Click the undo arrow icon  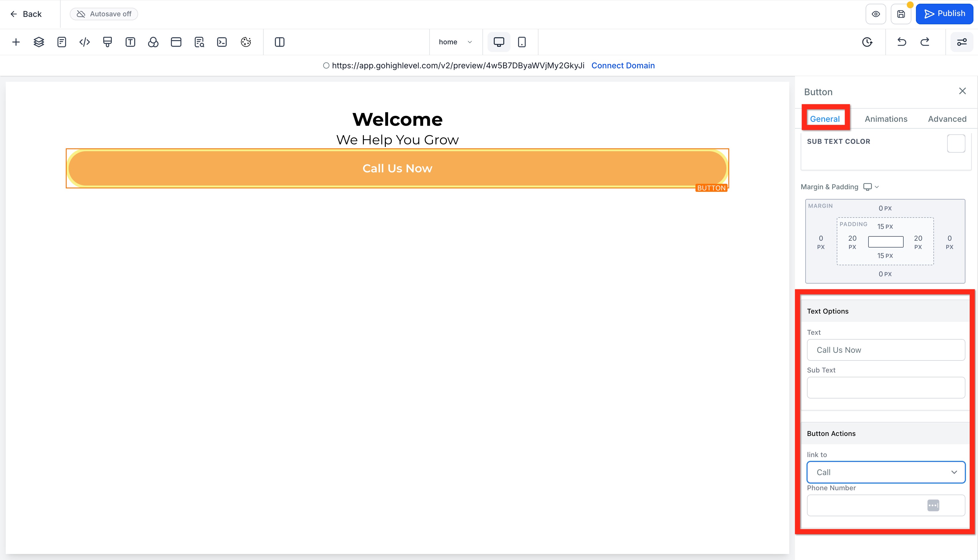point(902,42)
